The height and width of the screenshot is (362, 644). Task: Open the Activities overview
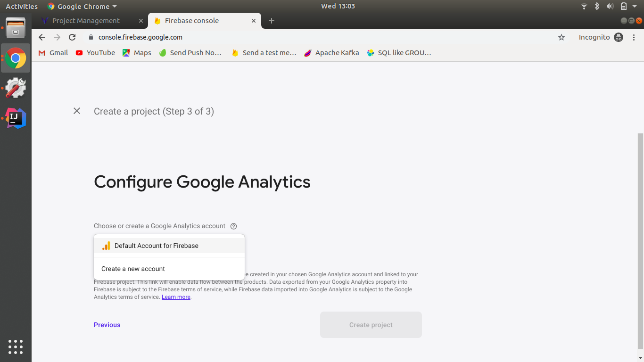(22, 6)
